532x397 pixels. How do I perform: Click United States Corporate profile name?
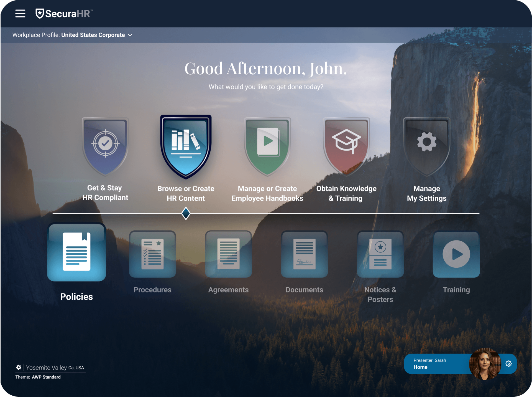[x=93, y=35]
